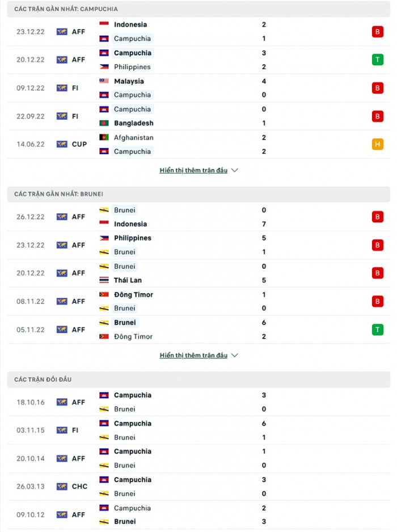Click the Bangladesh flag icon
The height and width of the screenshot is (532, 397).
tap(104, 123)
